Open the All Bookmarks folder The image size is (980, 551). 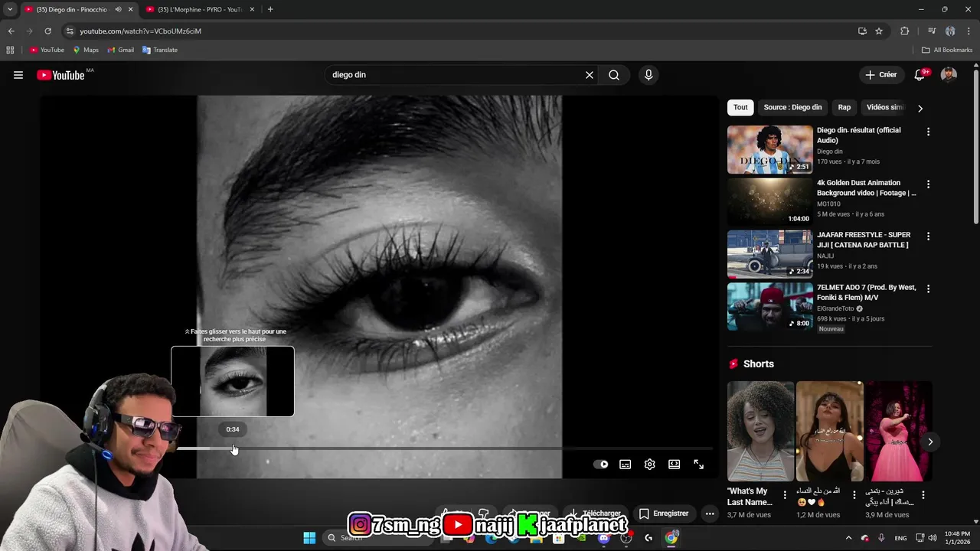[x=947, y=50]
